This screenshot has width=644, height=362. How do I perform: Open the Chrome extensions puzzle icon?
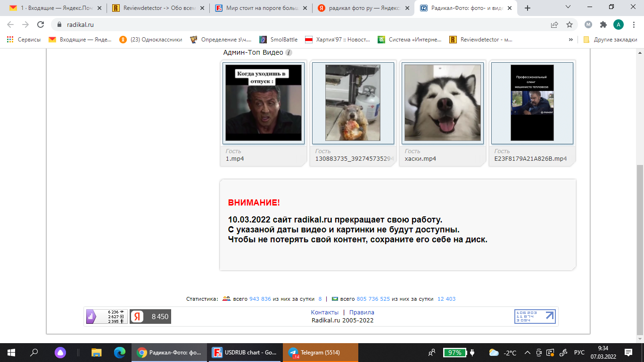coord(603,25)
